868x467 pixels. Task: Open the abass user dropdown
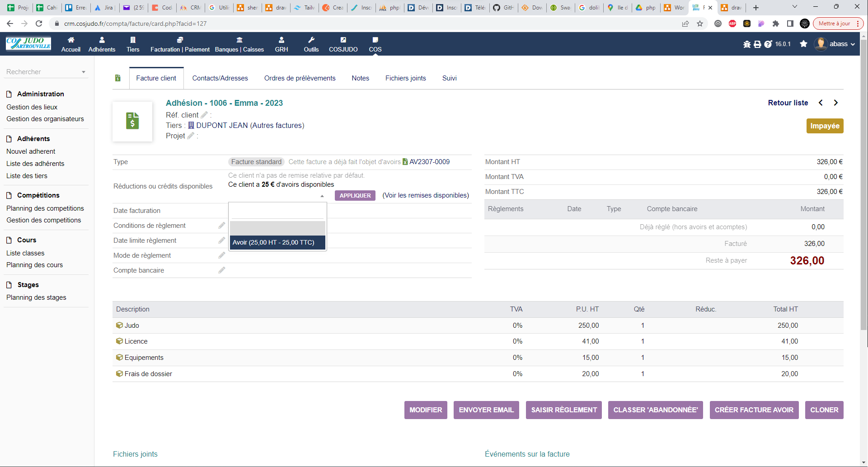tap(835, 44)
